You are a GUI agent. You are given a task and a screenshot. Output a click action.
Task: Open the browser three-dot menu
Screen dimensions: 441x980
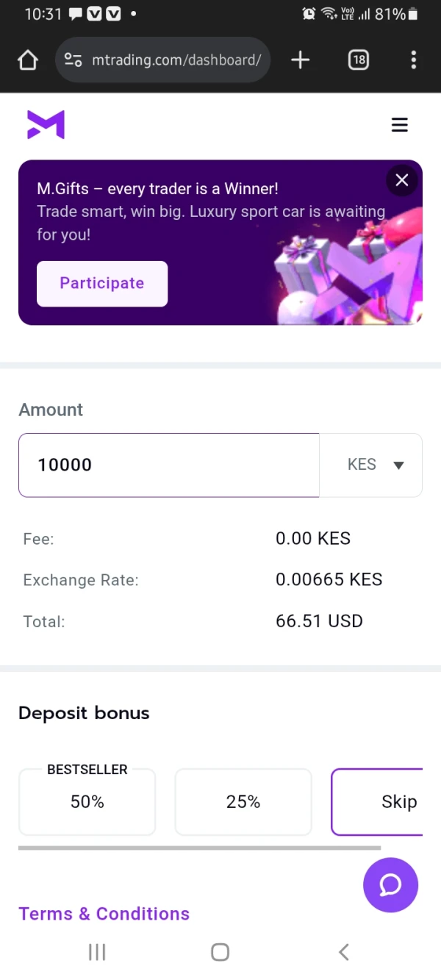pyautogui.click(x=414, y=60)
